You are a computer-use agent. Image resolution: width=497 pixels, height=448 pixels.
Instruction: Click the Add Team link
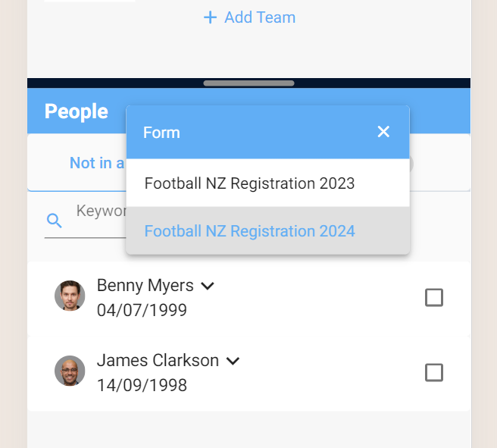(x=249, y=17)
